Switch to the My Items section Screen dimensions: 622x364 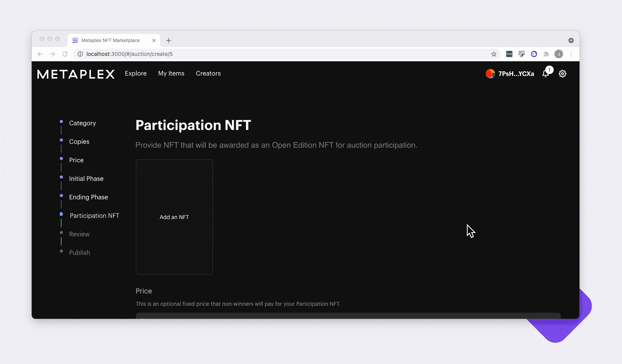[x=171, y=73]
